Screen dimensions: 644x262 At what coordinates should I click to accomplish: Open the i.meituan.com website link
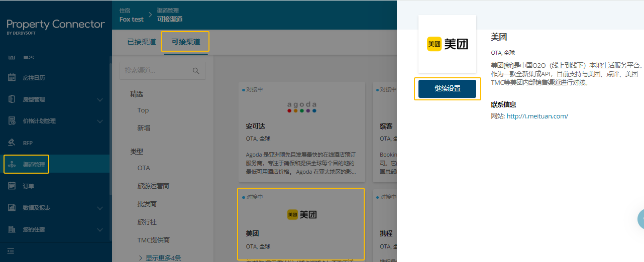coord(537,116)
